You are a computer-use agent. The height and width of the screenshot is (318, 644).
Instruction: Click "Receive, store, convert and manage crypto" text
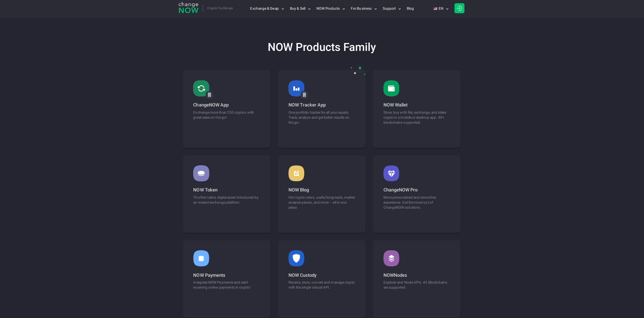(321, 285)
